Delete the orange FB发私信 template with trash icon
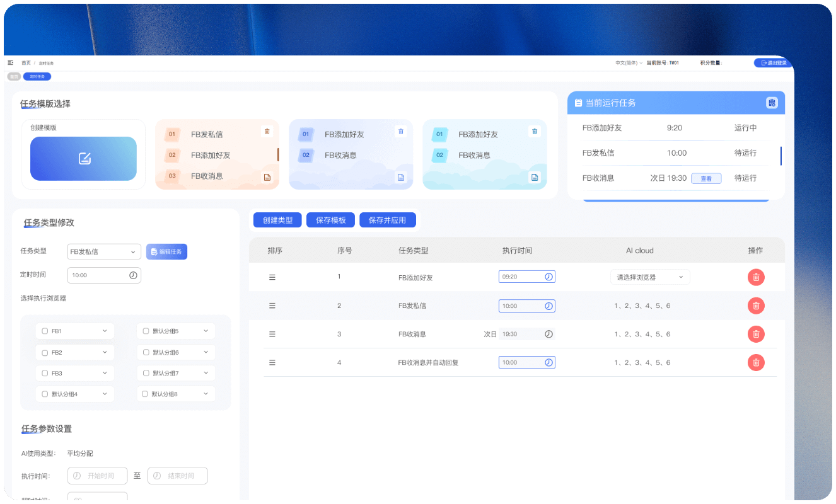 [x=267, y=132]
